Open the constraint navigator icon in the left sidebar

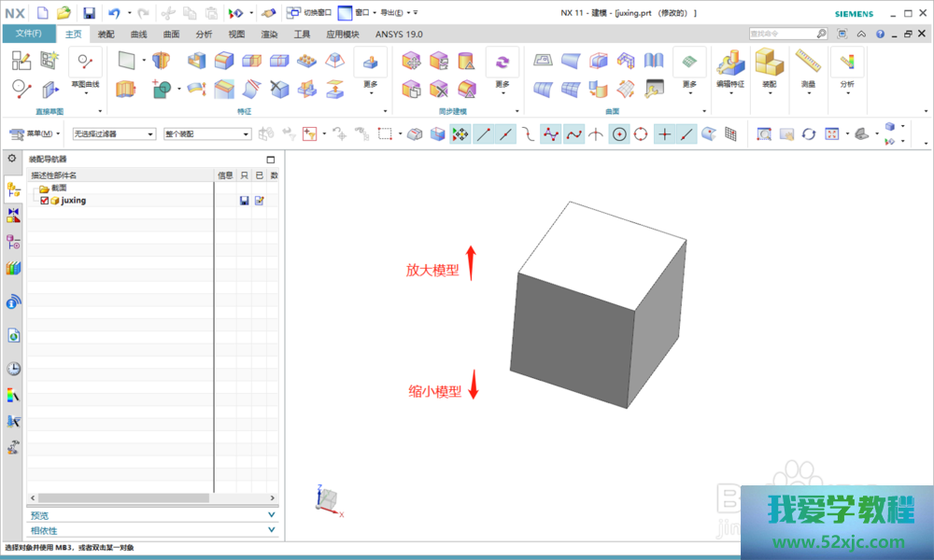tap(13, 216)
